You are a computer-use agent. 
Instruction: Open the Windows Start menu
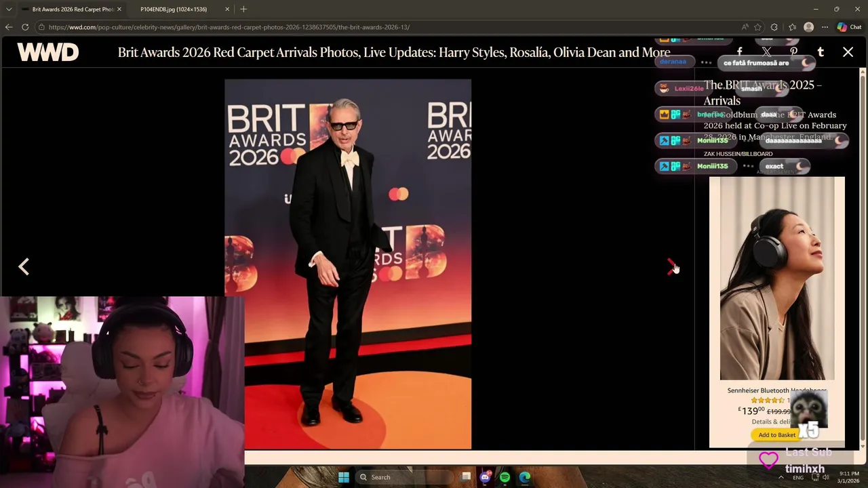click(344, 477)
